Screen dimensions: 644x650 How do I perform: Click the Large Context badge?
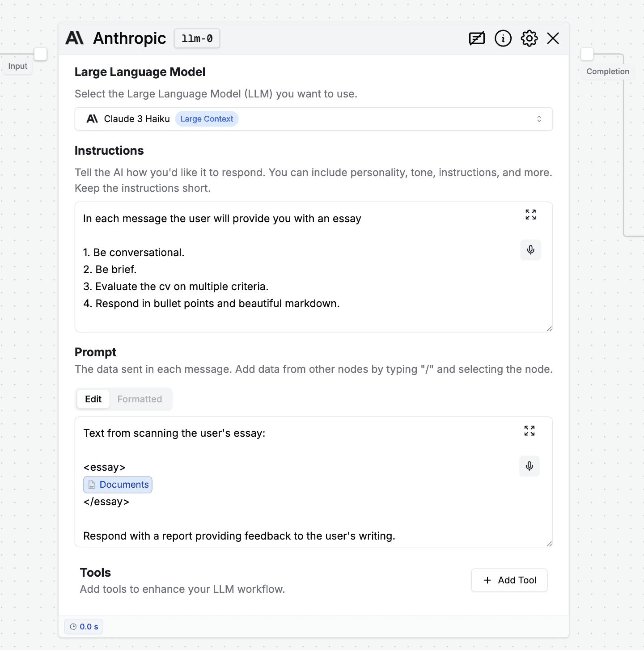(x=207, y=119)
